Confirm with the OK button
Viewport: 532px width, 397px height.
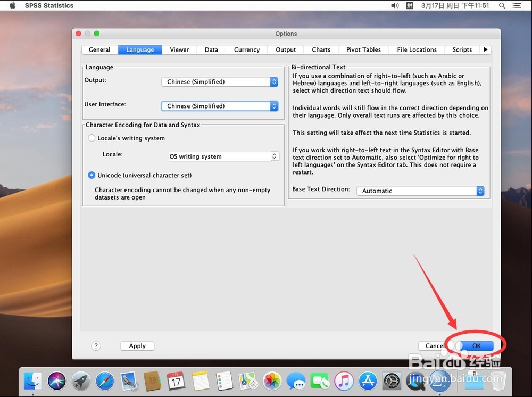[x=476, y=346]
